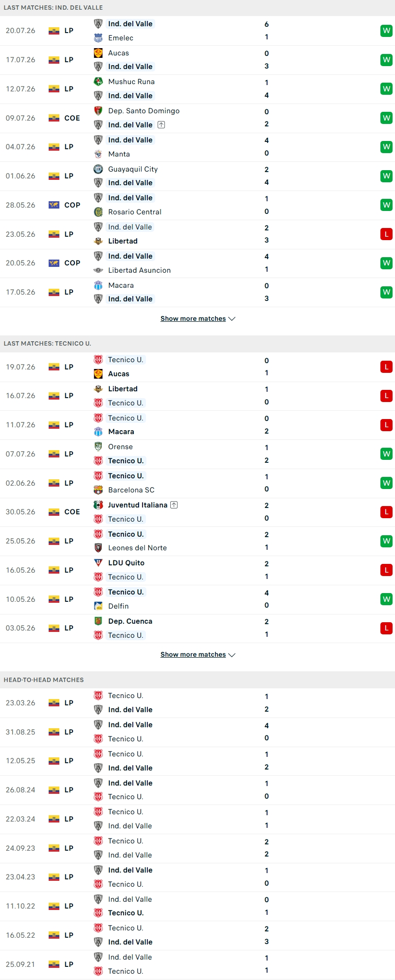Open the Leones del Norte team link
The image size is (395, 980).
click(x=138, y=548)
